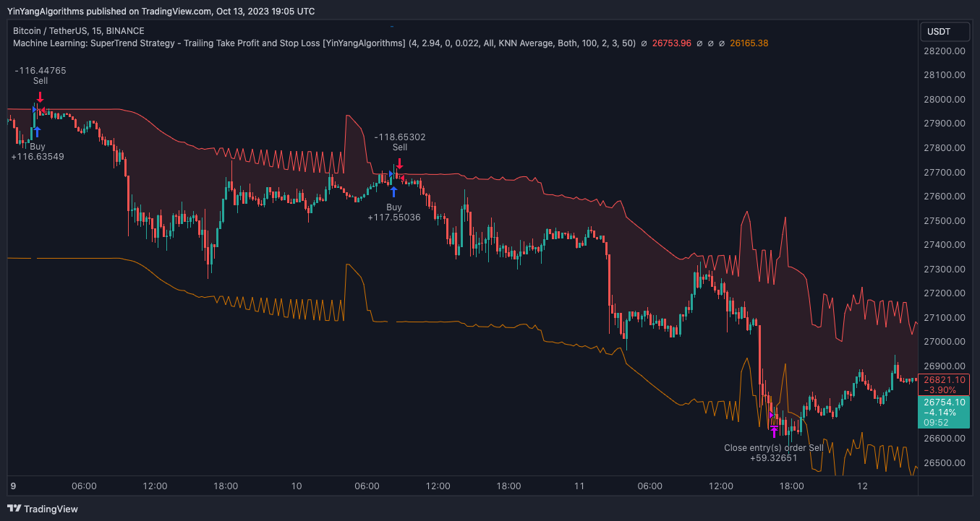Click the day 10 date label on time axis
This screenshot has height=521, width=980.
click(297, 486)
